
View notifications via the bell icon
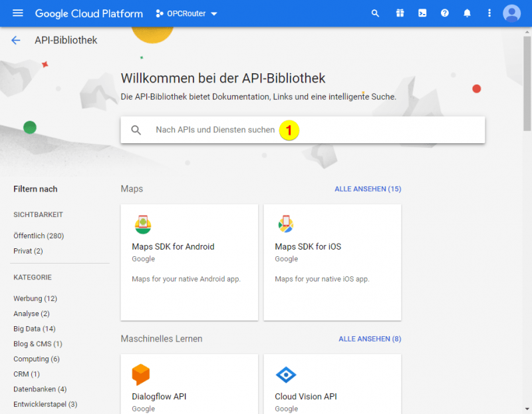467,13
